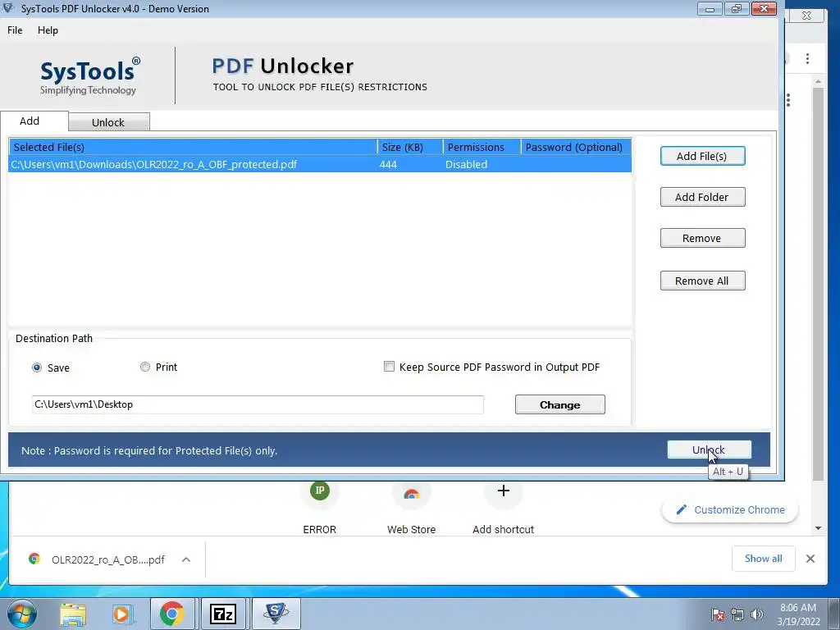Screen dimensions: 840x630
Task: Open the Help menu
Action: pos(48,30)
